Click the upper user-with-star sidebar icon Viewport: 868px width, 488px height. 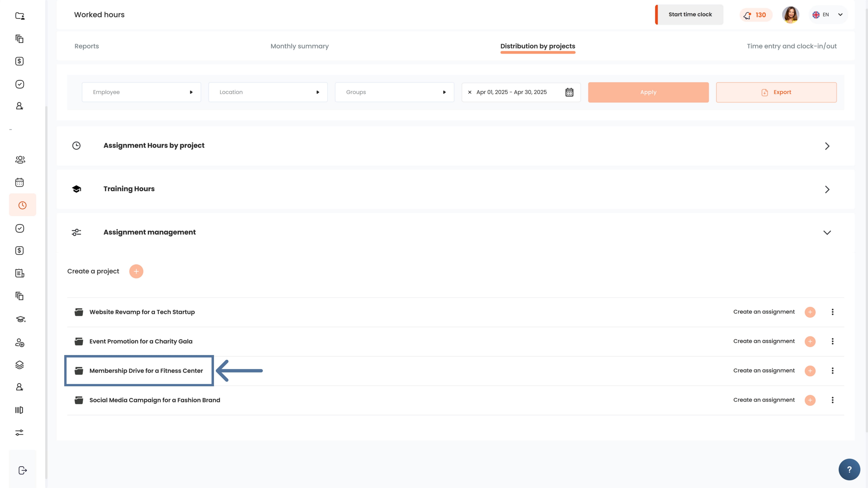20,106
